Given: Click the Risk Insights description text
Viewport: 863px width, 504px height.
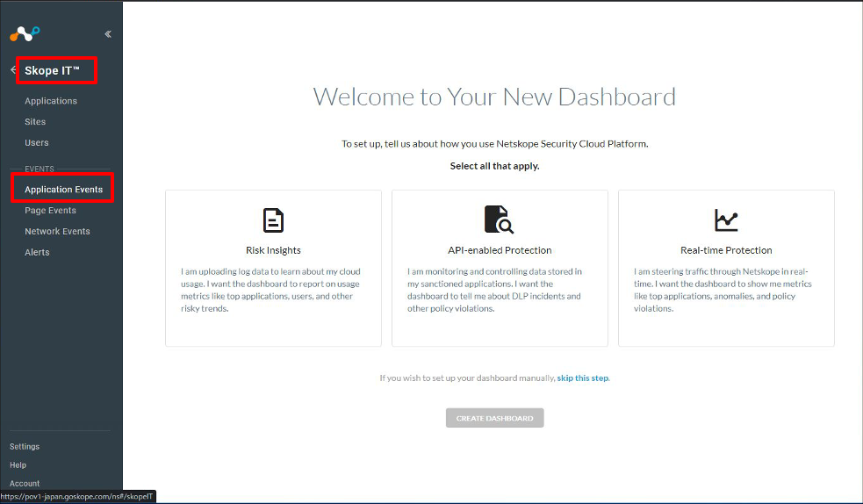Looking at the screenshot, I should tap(270, 290).
